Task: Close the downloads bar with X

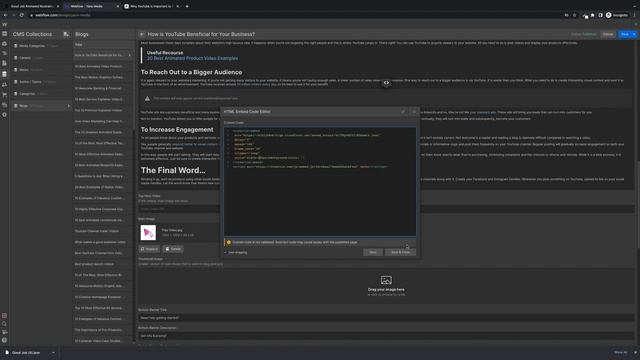Action: [635, 353]
